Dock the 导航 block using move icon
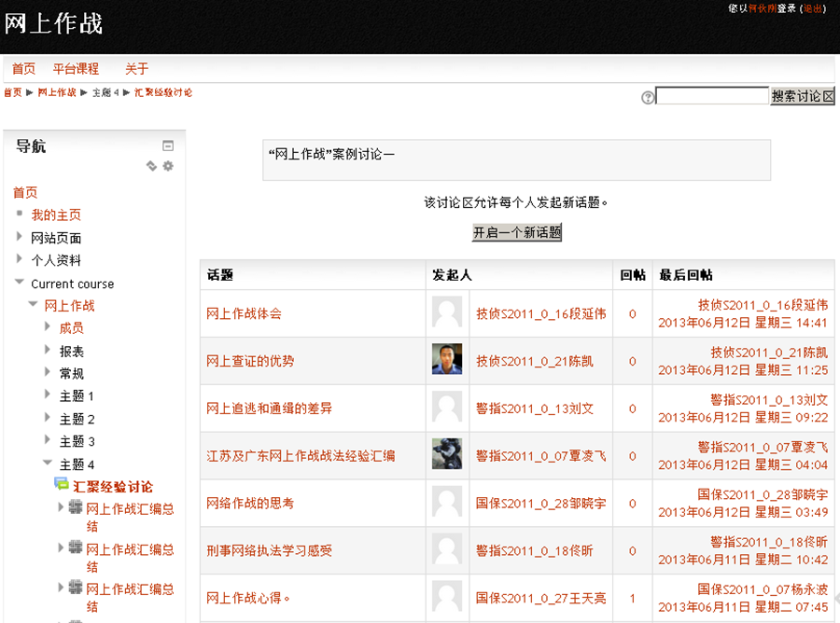Image resolution: width=840 pixels, height=623 pixels. click(x=151, y=166)
